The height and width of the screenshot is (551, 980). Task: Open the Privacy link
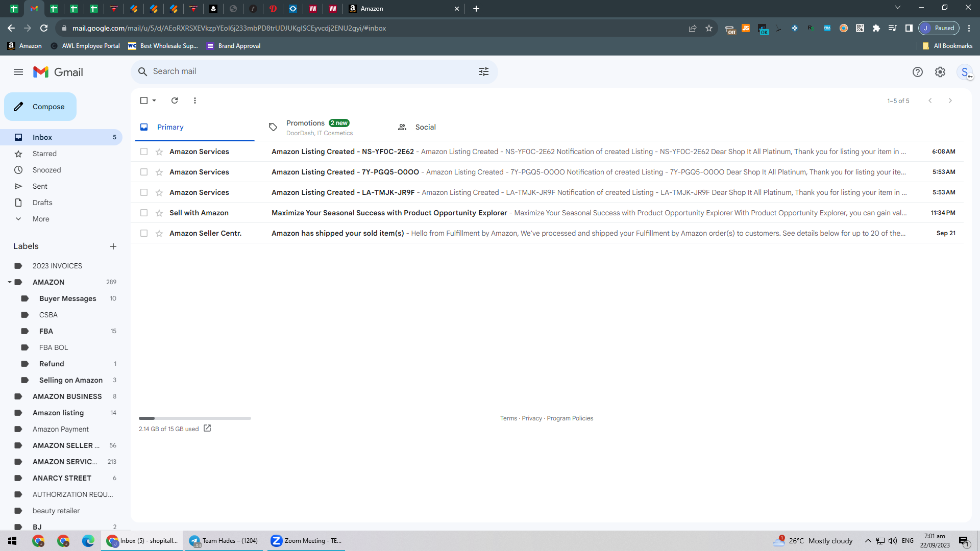pyautogui.click(x=532, y=418)
